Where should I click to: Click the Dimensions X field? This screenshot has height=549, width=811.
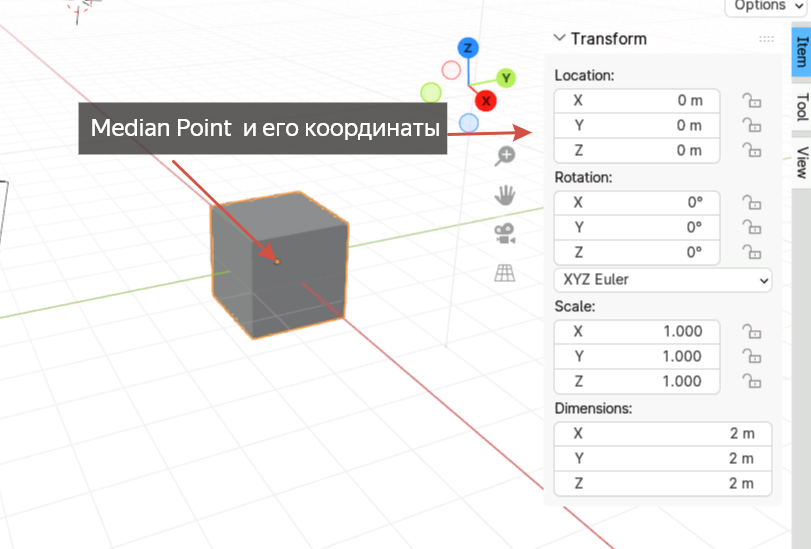point(663,433)
